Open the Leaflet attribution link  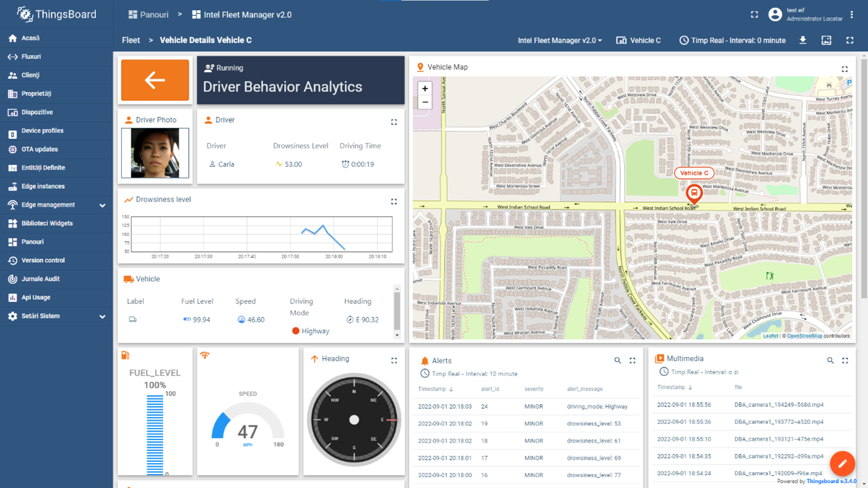click(770, 336)
